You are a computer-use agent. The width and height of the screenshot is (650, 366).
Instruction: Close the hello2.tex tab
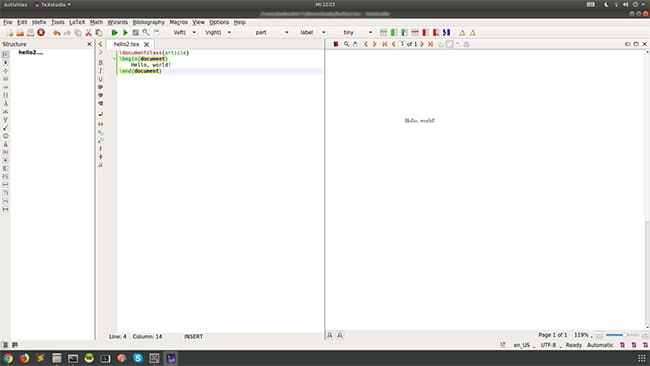pyautogui.click(x=146, y=44)
